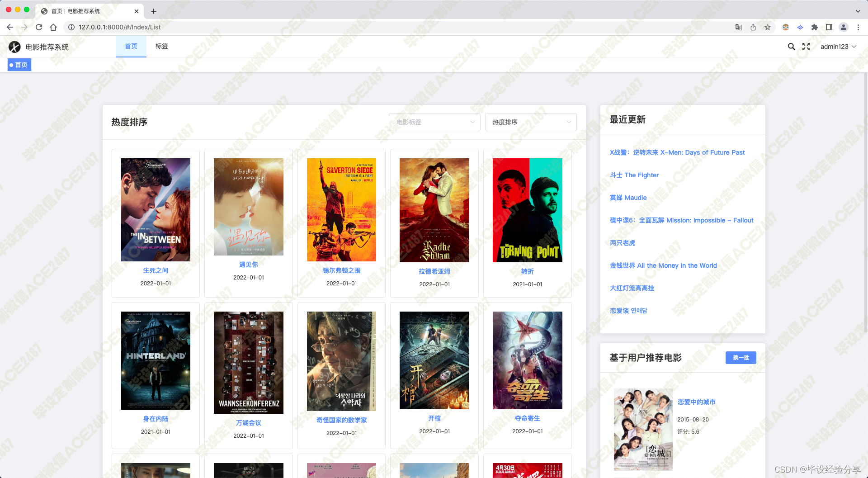Open the admin123 user dropdown
Viewport: 868px width, 478px height.
pyautogui.click(x=838, y=47)
